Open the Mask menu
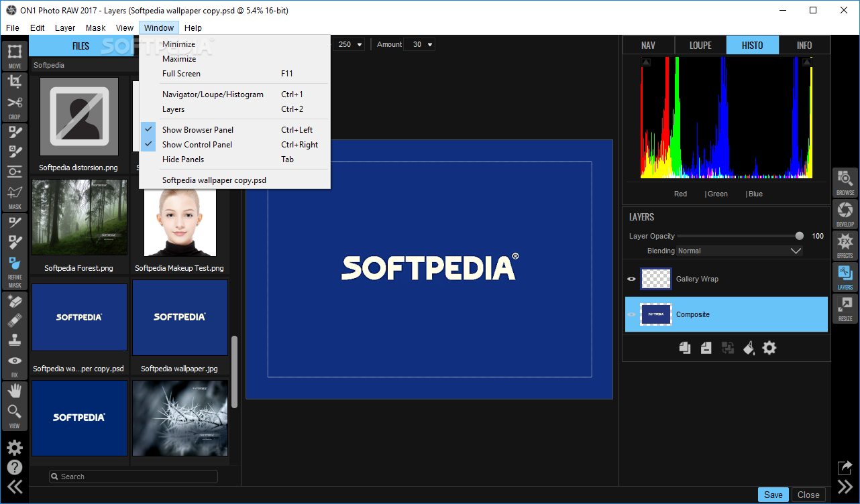The height and width of the screenshot is (504, 860). pos(95,27)
